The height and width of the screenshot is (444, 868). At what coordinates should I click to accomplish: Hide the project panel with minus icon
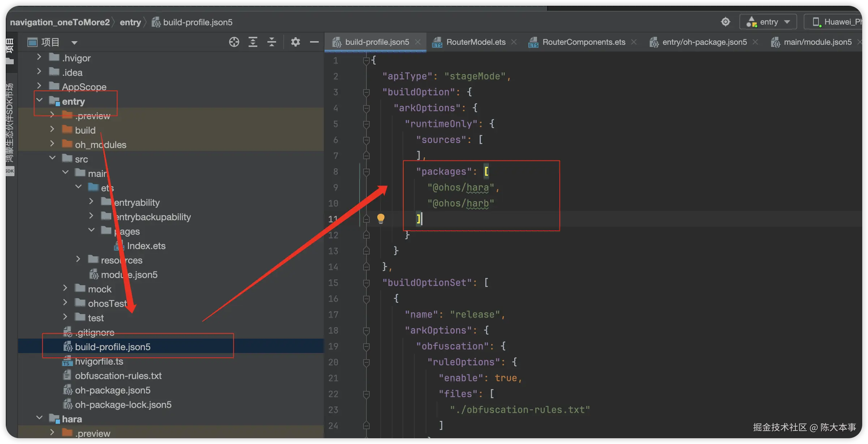314,42
